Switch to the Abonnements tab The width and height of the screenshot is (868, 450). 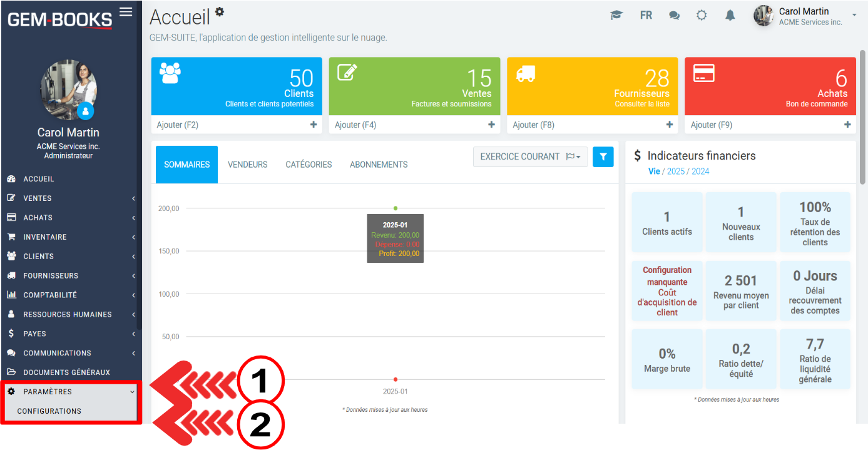[x=379, y=165]
